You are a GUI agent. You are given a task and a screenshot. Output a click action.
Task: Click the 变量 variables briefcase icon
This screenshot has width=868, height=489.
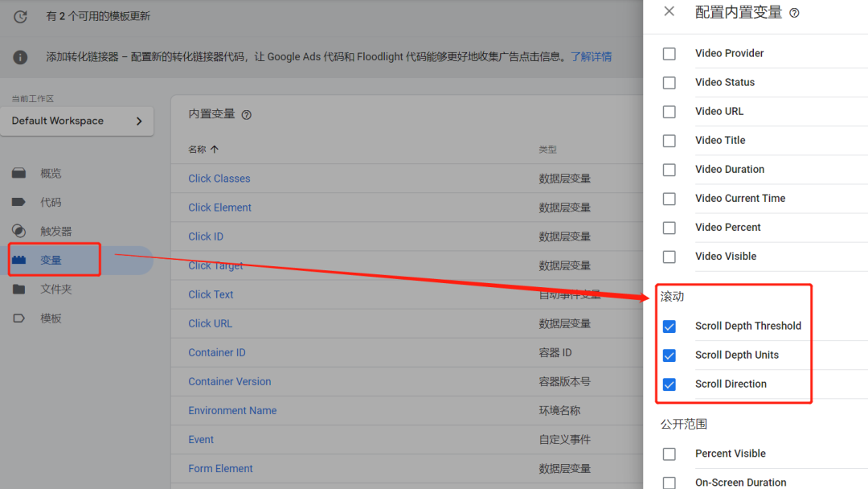coord(19,261)
